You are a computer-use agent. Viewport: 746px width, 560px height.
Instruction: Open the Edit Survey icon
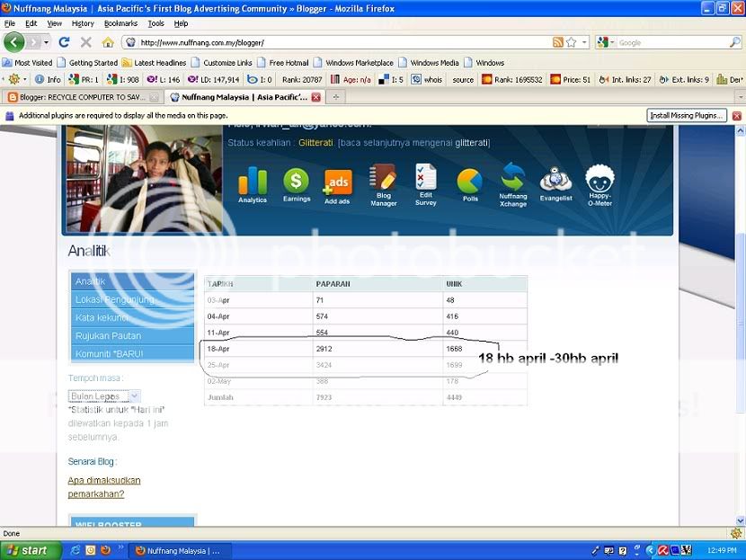click(x=425, y=184)
